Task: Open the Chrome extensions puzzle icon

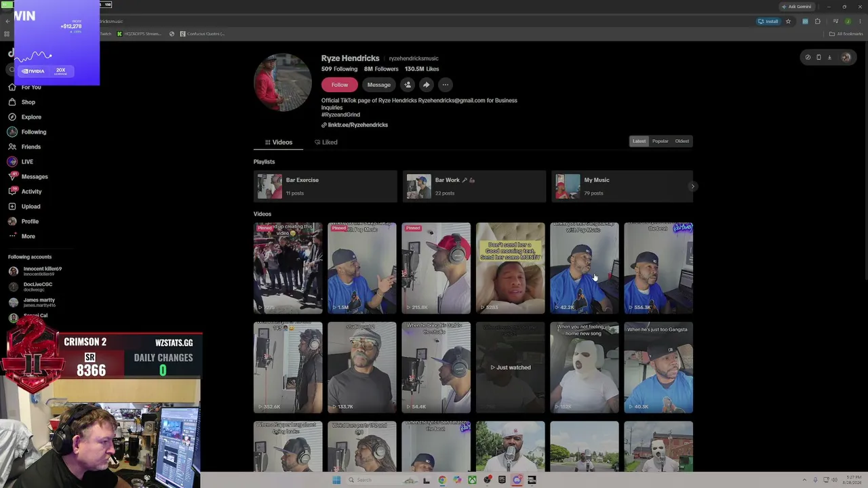Action: 818,21
